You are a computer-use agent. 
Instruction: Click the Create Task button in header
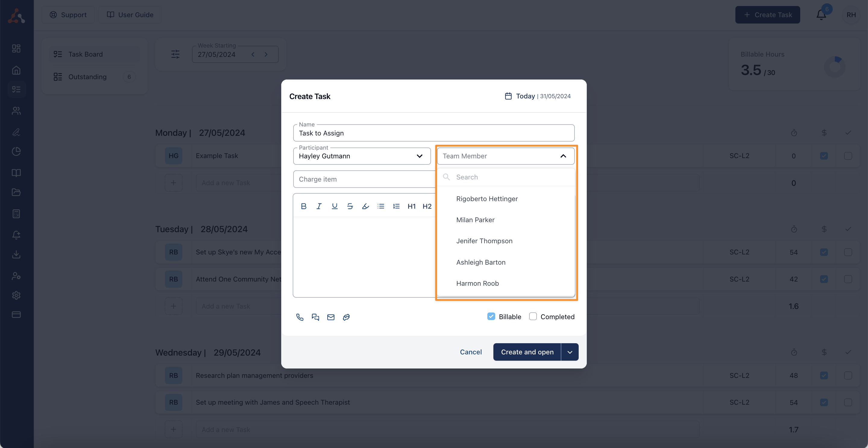point(768,15)
